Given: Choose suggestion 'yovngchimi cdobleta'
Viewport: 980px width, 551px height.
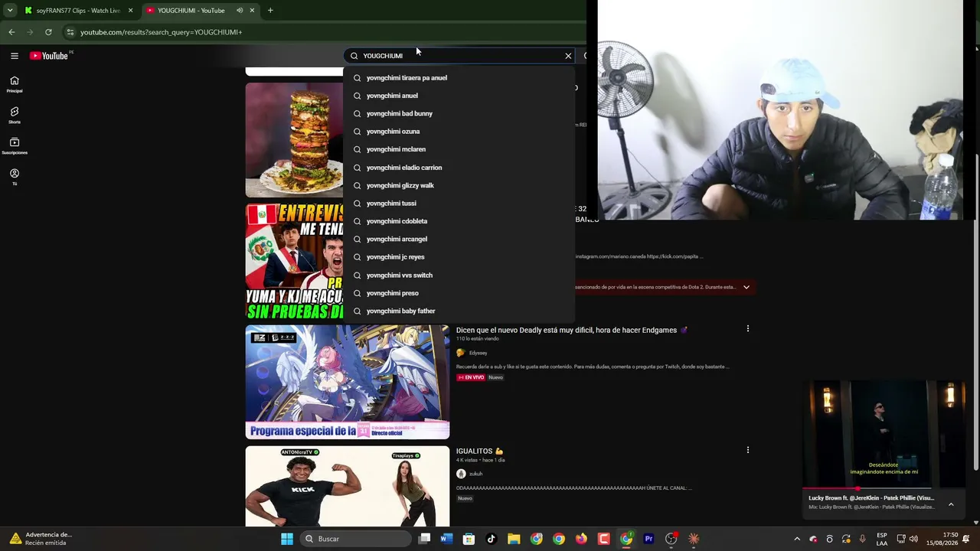Looking at the screenshot, I should coord(459,221).
